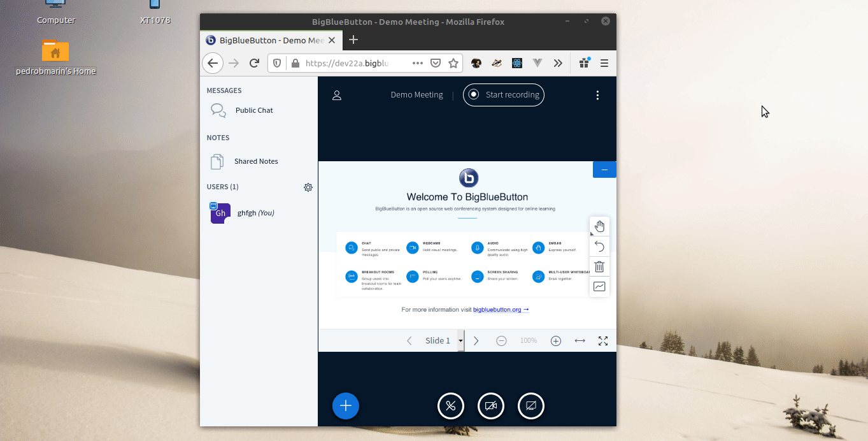Open Vue devtools extension icon

point(537,63)
